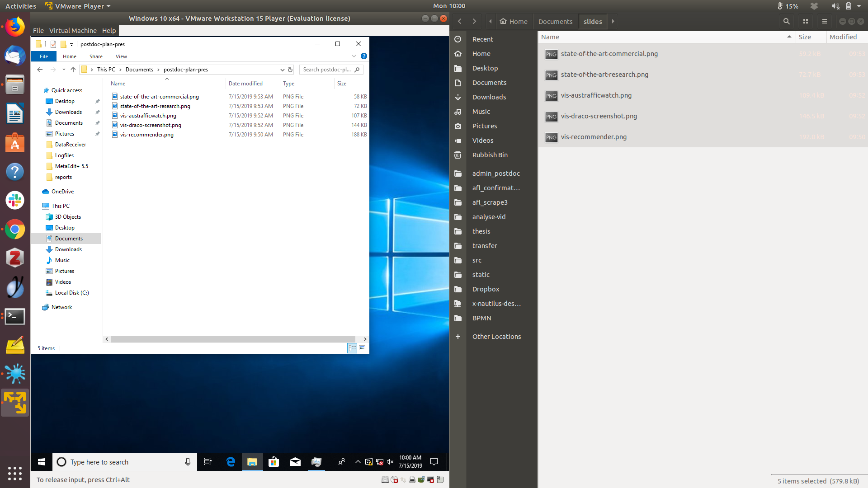The width and height of the screenshot is (868, 488).
Task: Open address bar history dropdown
Action: tap(282, 70)
